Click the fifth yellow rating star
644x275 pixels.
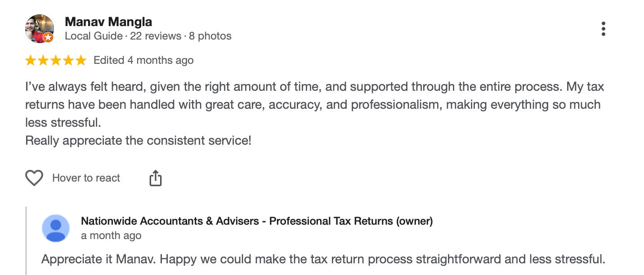(81, 61)
